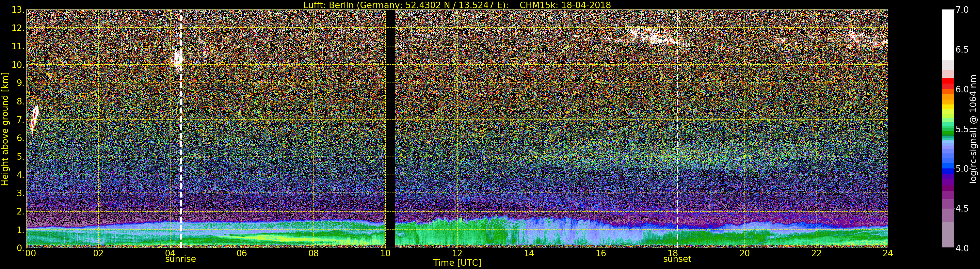Click the time axis tick '22'
Screen dimensions: 980x269
click(x=816, y=253)
